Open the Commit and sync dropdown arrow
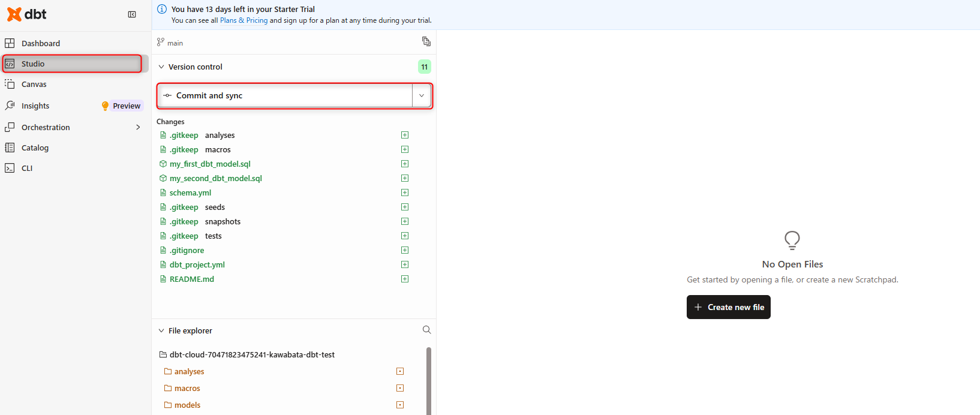980x415 pixels. coord(422,95)
